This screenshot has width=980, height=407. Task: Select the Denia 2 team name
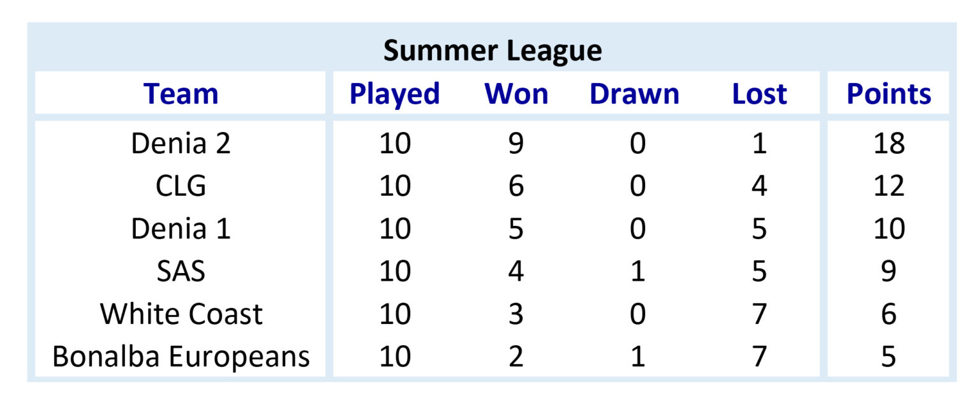point(181,144)
